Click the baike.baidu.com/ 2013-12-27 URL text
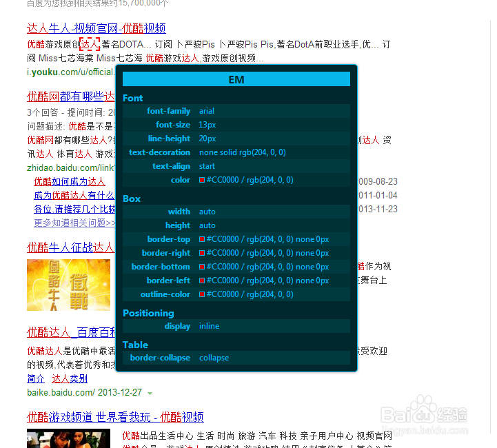 [84, 393]
